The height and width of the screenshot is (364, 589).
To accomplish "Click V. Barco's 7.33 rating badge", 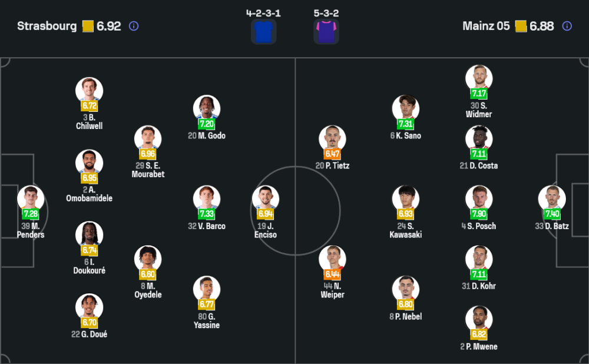I will [x=207, y=214].
